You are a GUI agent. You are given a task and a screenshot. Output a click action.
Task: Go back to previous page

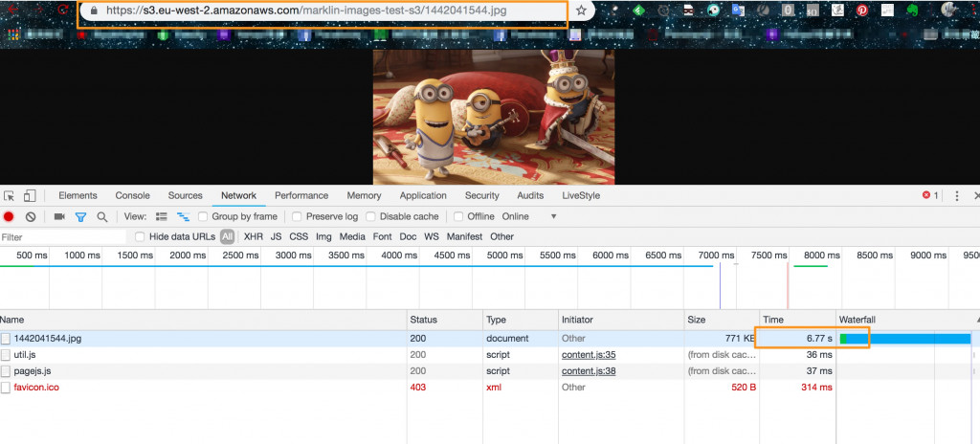click(x=11, y=10)
